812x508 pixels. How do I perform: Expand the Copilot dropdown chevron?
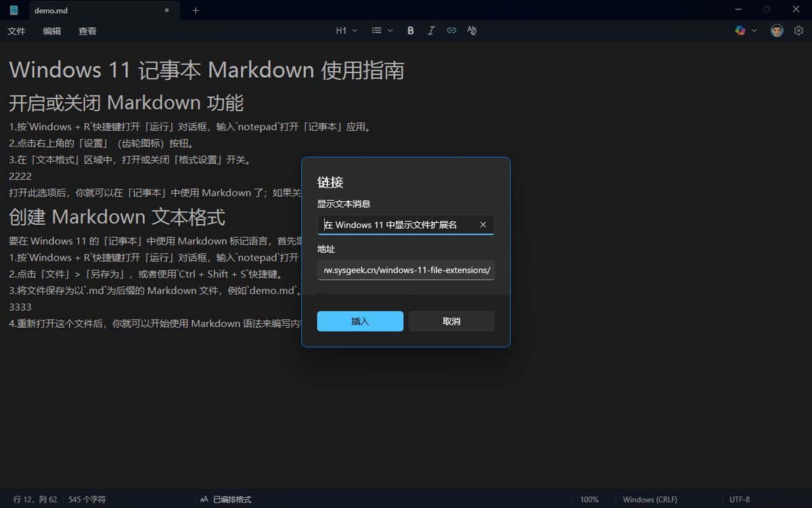754,31
